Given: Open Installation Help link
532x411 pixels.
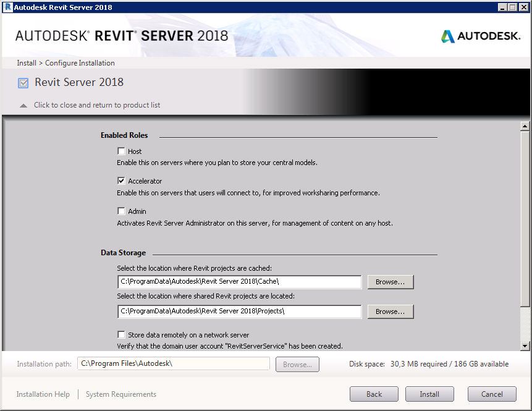Looking at the screenshot, I should (x=43, y=394).
